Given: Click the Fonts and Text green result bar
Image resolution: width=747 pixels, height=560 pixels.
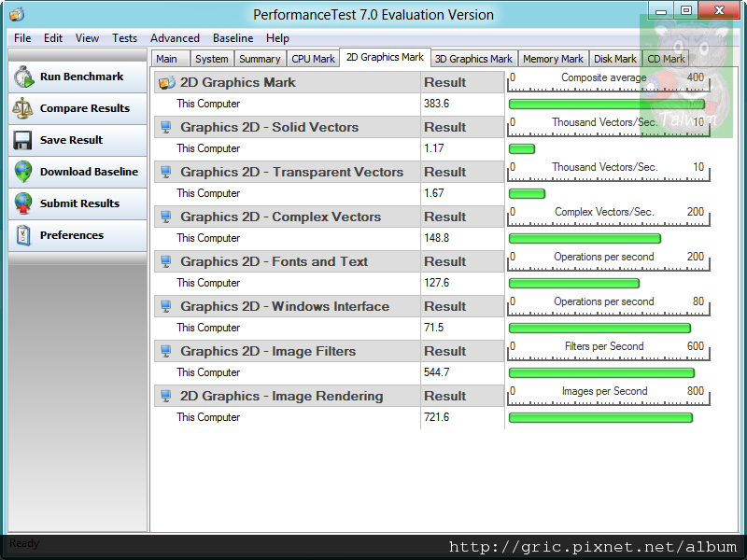Looking at the screenshot, I should pos(574,284).
